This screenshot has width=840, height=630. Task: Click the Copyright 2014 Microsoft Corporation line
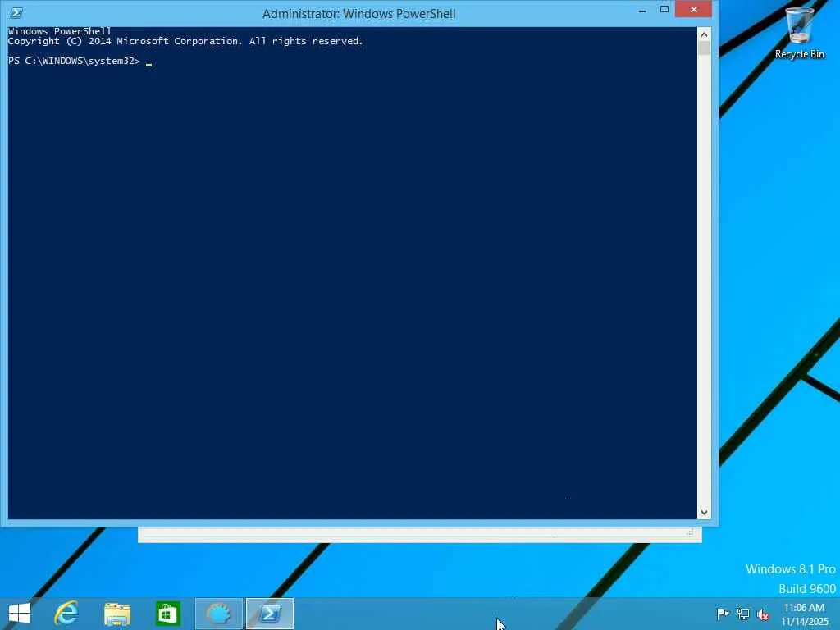(185, 41)
